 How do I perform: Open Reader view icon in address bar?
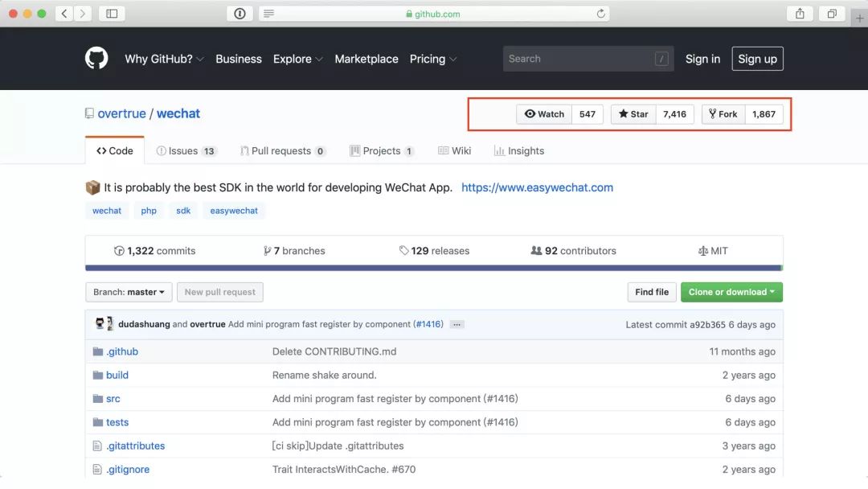pyautogui.click(x=268, y=14)
